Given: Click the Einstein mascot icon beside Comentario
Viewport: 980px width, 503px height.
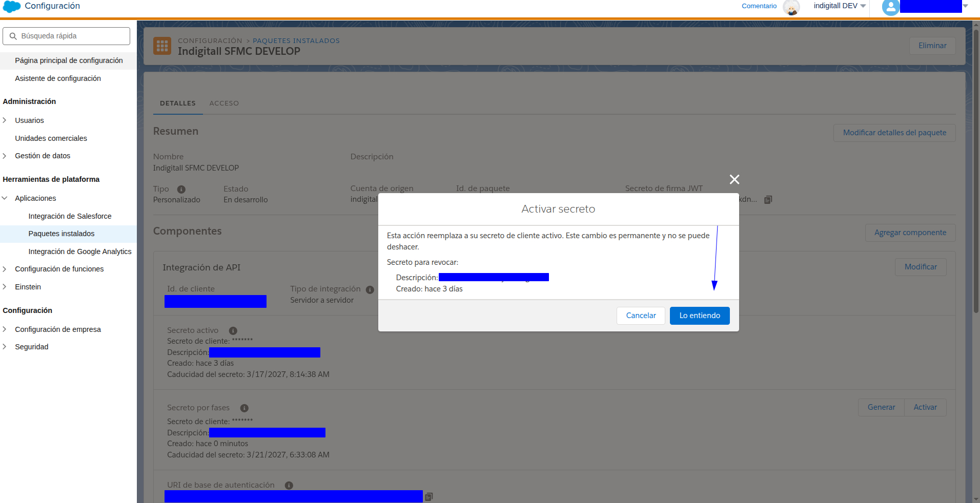Looking at the screenshot, I should (x=791, y=7).
